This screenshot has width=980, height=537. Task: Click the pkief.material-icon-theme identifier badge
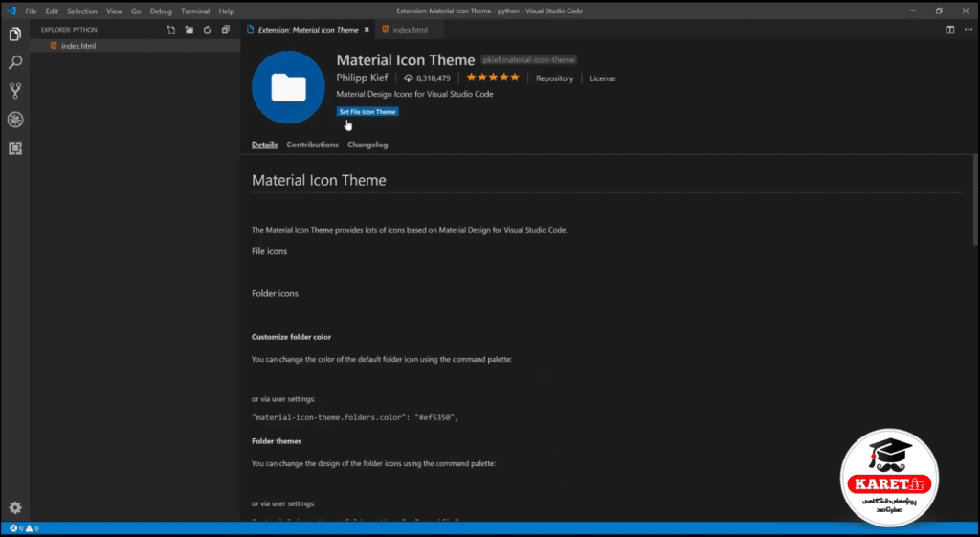528,60
